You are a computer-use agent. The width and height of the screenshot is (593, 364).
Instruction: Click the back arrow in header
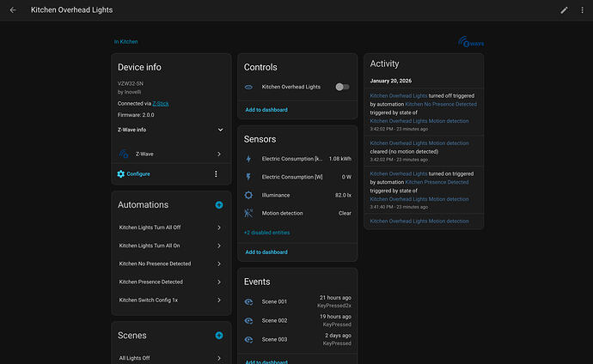tap(13, 10)
